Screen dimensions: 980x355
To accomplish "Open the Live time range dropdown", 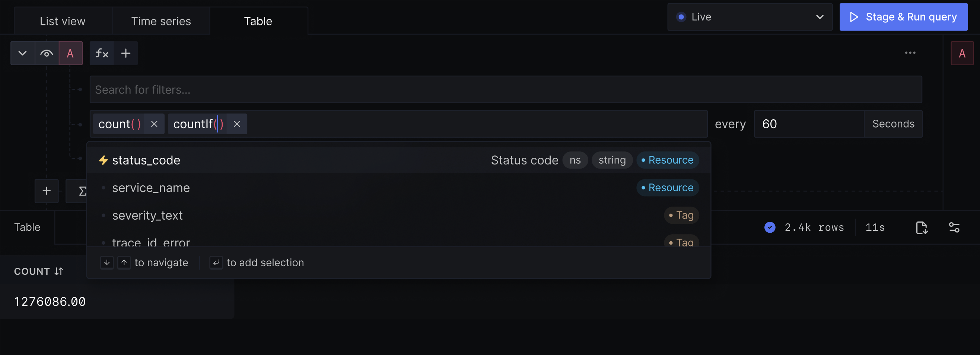I will pyautogui.click(x=750, y=17).
